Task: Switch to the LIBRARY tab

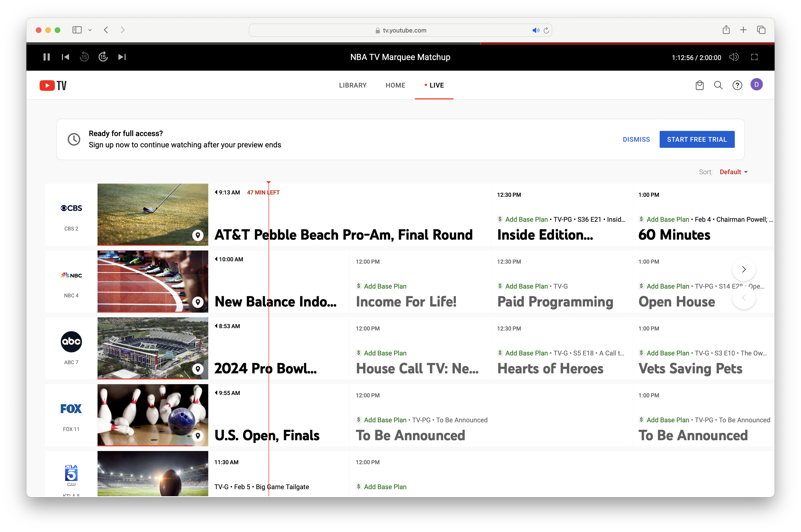Action: tap(352, 85)
